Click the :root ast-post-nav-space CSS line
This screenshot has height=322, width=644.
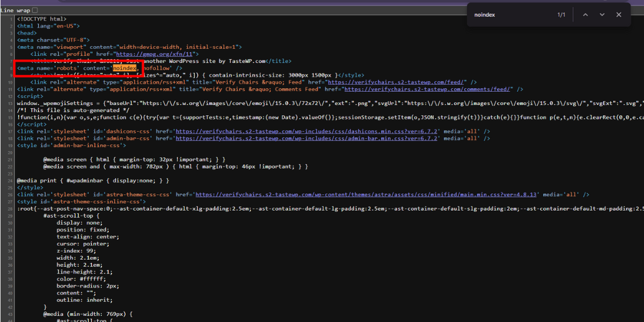(330, 209)
